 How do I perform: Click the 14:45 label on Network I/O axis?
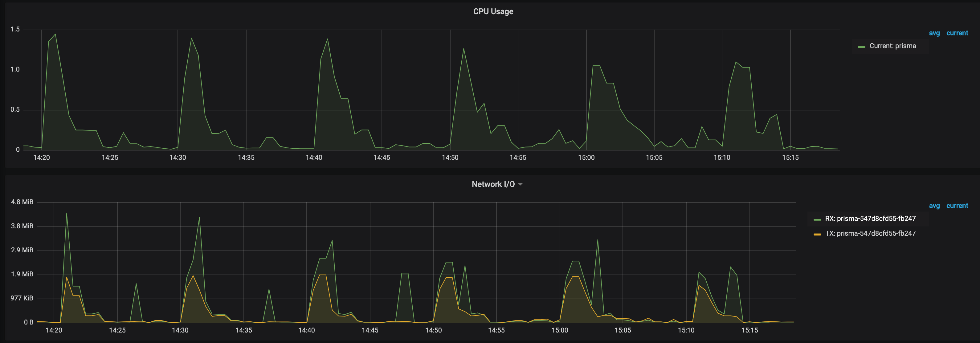coord(370,330)
